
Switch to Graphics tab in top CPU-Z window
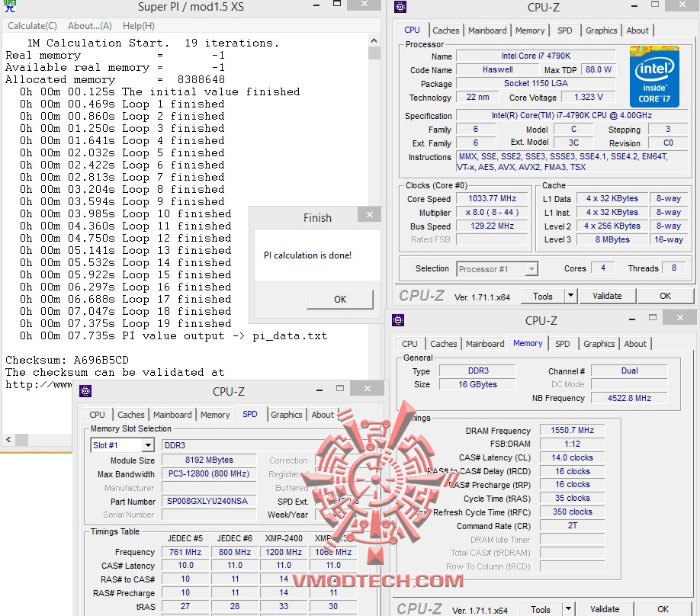pos(601,30)
